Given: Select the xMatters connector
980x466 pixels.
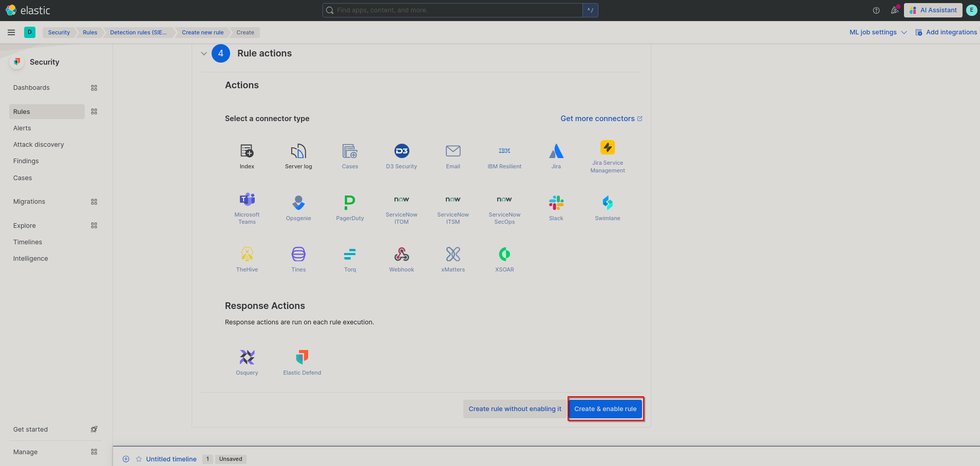Looking at the screenshot, I should [453, 259].
